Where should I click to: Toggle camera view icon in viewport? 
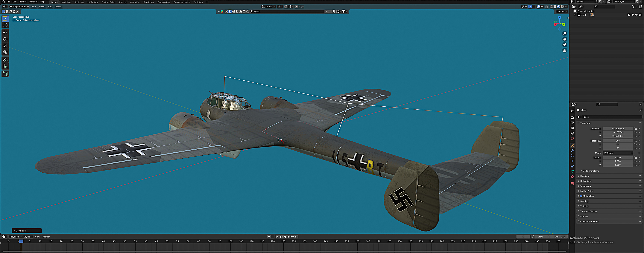point(565,45)
